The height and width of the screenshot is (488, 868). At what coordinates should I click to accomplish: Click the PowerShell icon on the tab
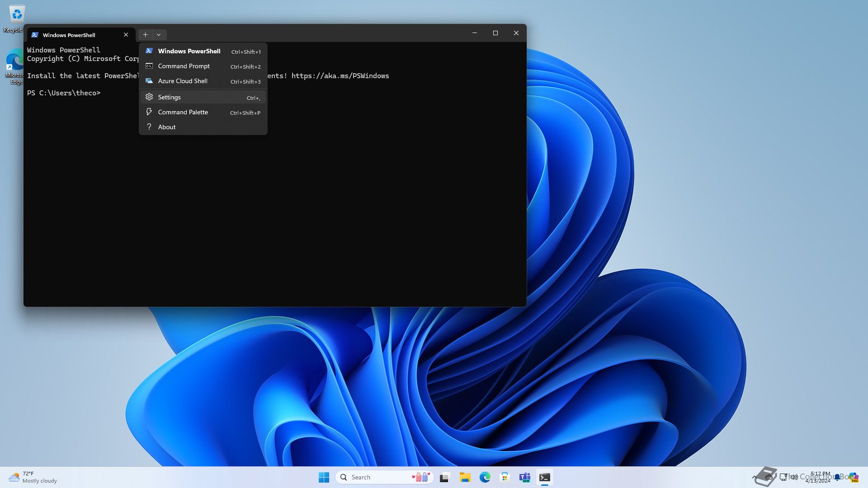click(35, 35)
